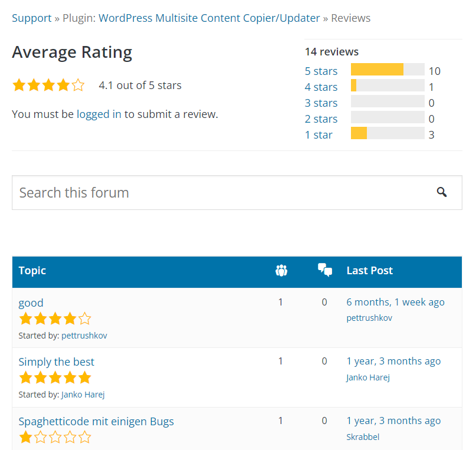Filter reviews by 3 stars
Viewport: 476px width, 450px height.
click(321, 103)
